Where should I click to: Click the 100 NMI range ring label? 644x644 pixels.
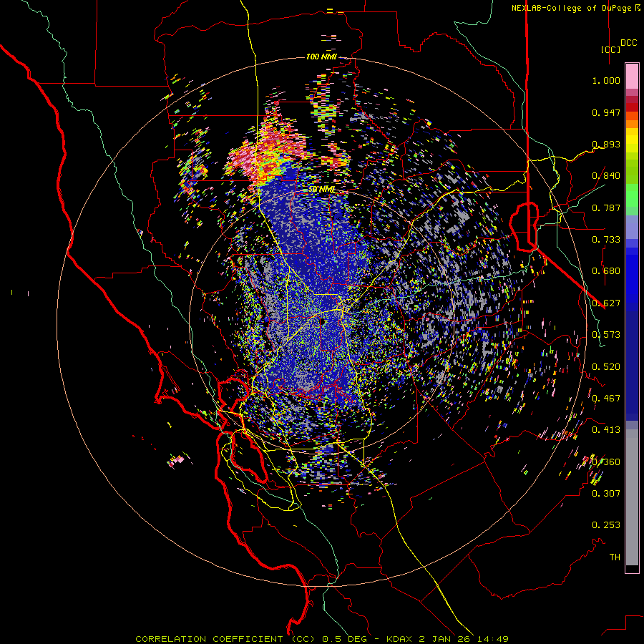click(x=321, y=57)
